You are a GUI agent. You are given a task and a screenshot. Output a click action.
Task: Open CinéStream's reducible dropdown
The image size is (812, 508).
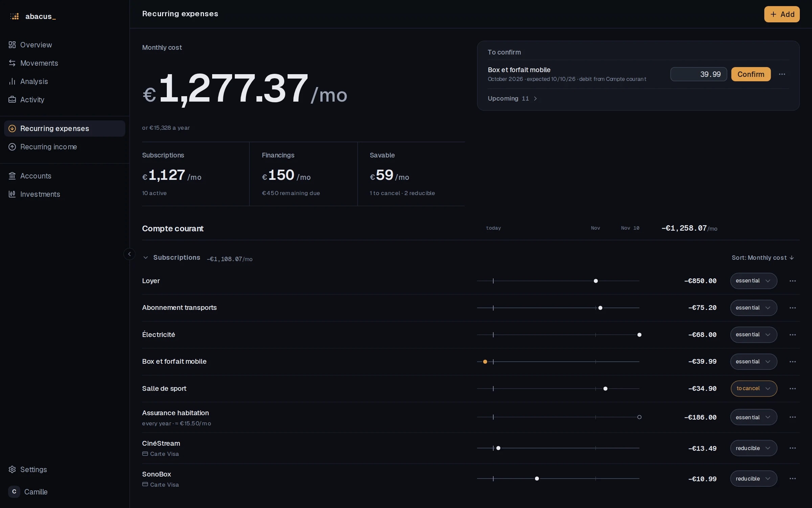pos(753,448)
